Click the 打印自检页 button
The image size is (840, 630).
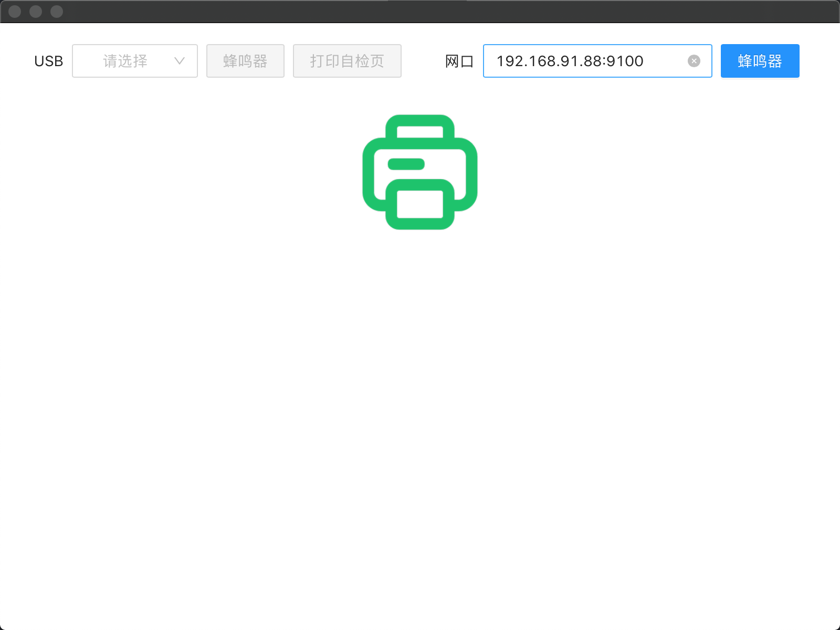pyautogui.click(x=347, y=61)
